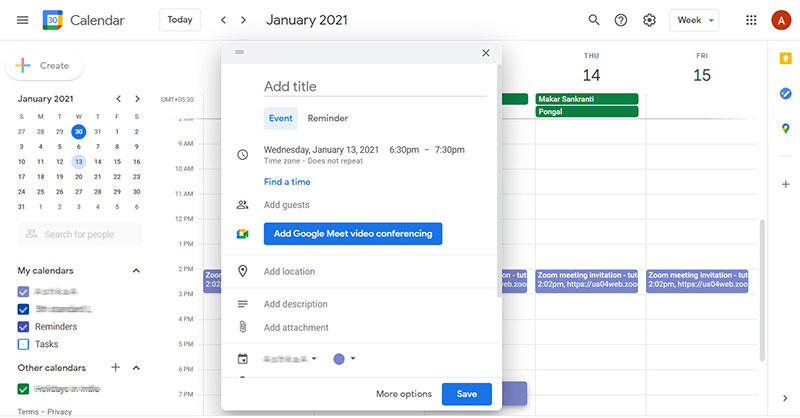Add Google Meet video conferencing
This screenshot has width=800, height=418.
point(353,234)
